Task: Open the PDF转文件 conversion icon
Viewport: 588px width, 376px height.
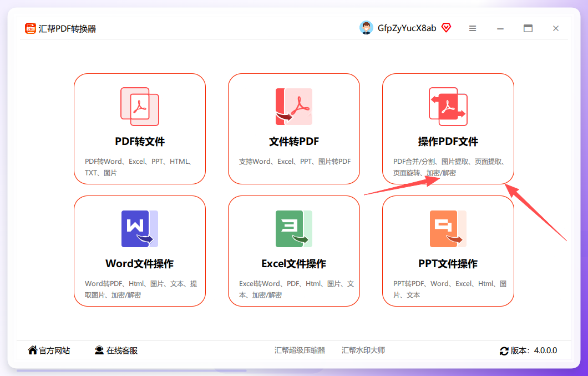Action: pyautogui.click(x=140, y=107)
